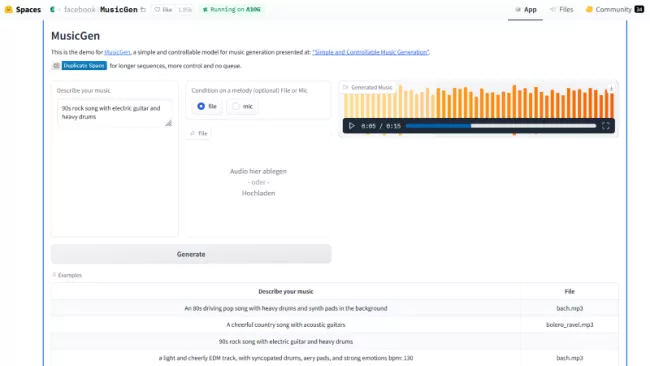The image size is (650, 366).
Task: Select the cheerful country song example
Action: pos(286,325)
